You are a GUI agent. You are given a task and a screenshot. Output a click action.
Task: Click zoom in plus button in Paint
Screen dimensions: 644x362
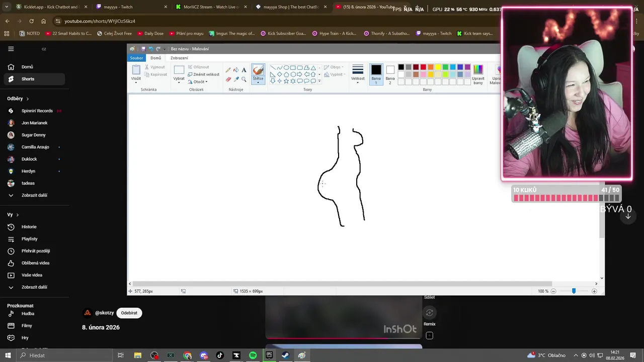(594, 291)
